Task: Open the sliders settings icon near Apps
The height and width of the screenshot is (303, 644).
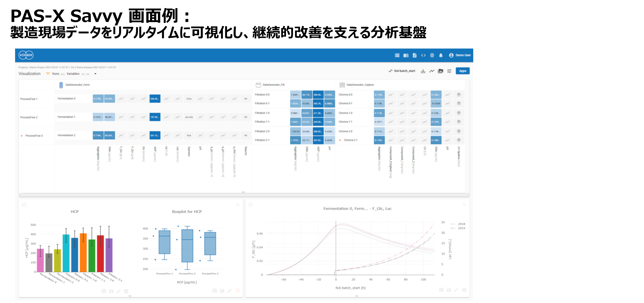Action: (449, 71)
